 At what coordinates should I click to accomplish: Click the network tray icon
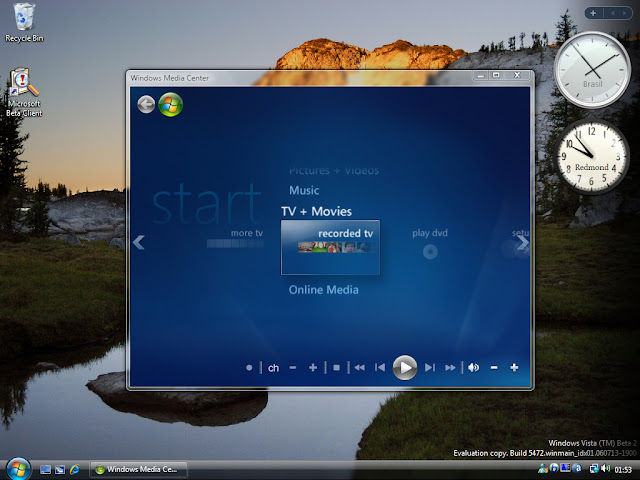594,469
